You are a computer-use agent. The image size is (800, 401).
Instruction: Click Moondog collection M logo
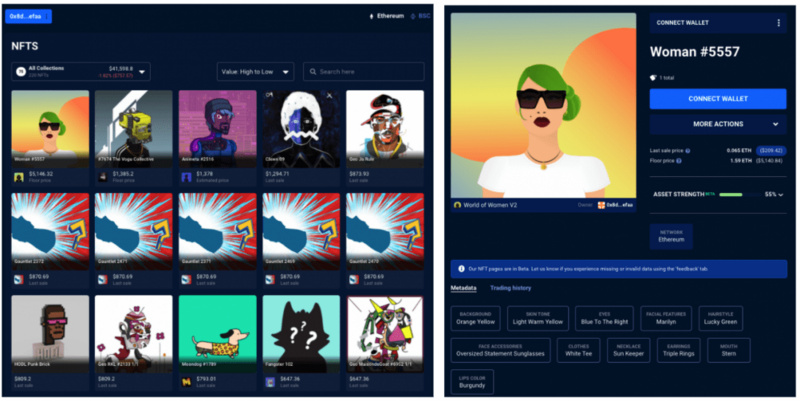(x=186, y=382)
